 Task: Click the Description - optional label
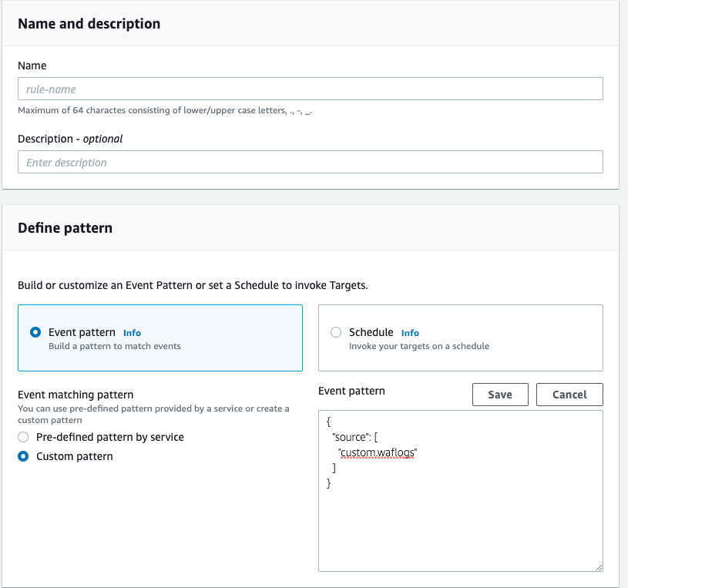70,139
